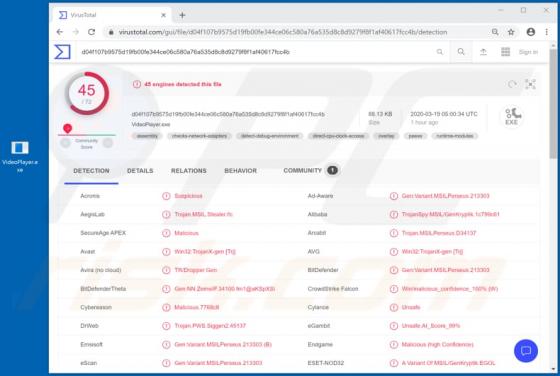The height and width of the screenshot is (376, 560).
Task: Open the Chrome profile avatar
Action: pos(531,32)
